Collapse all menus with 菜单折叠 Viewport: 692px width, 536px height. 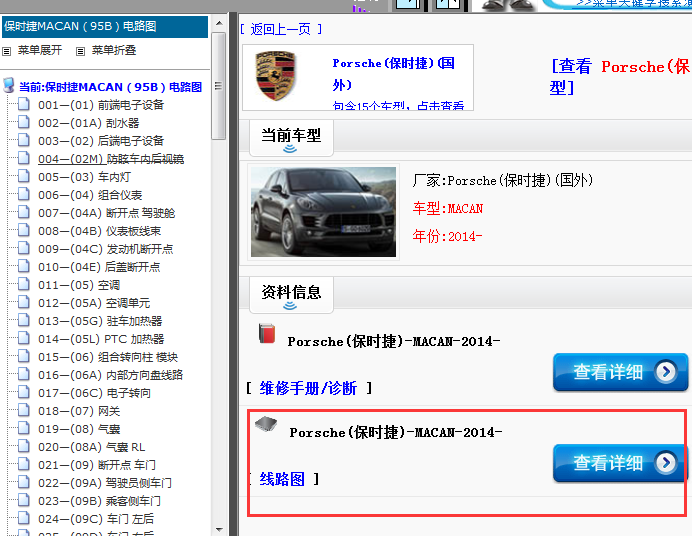point(114,50)
